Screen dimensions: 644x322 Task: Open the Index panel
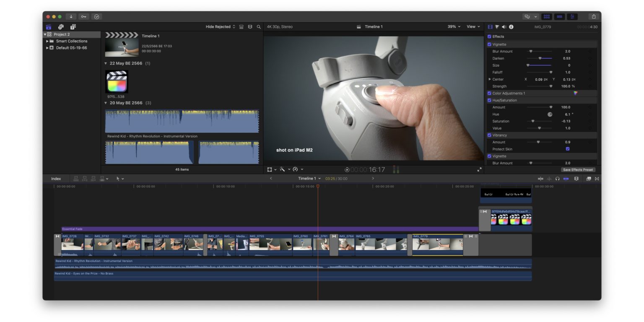(56, 178)
